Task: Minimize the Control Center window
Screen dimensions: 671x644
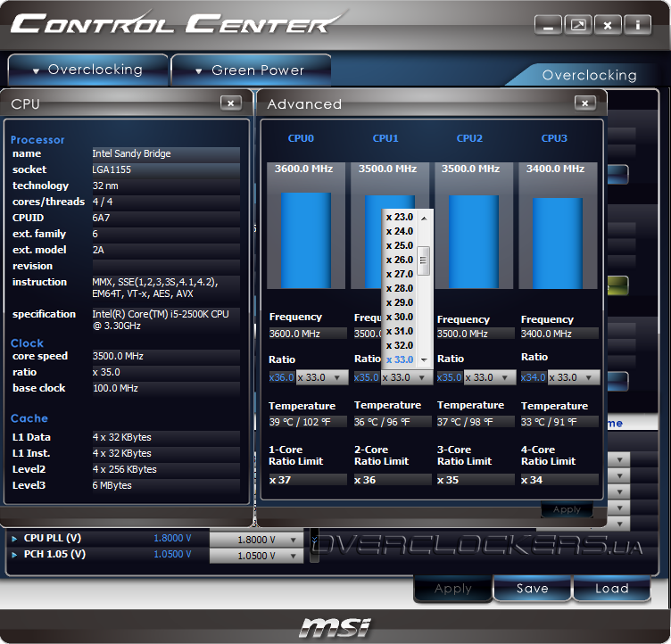Action: 548,26
